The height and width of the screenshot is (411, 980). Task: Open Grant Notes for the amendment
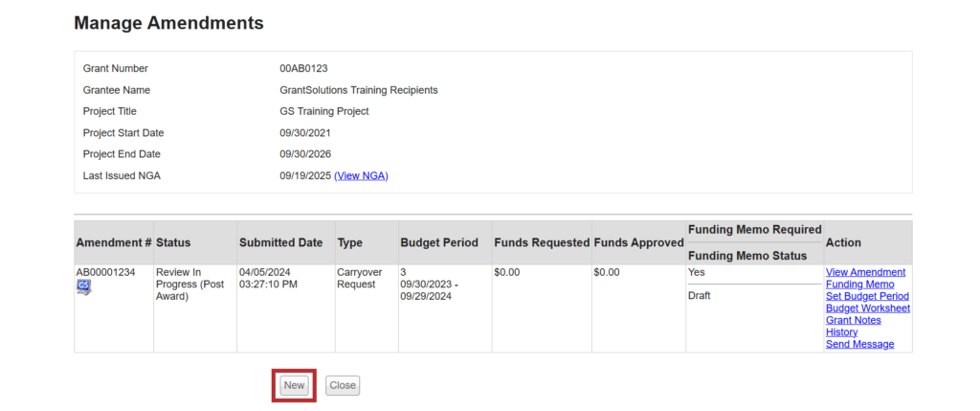point(853,320)
